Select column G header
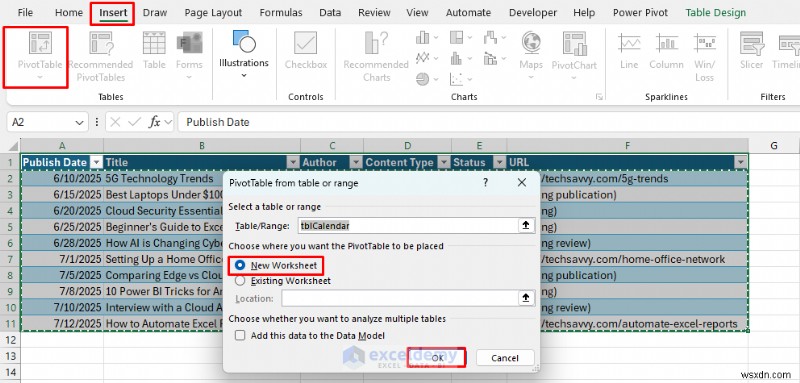Image resolution: width=800 pixels, height=383 pixels. click(x=773, y=146)
